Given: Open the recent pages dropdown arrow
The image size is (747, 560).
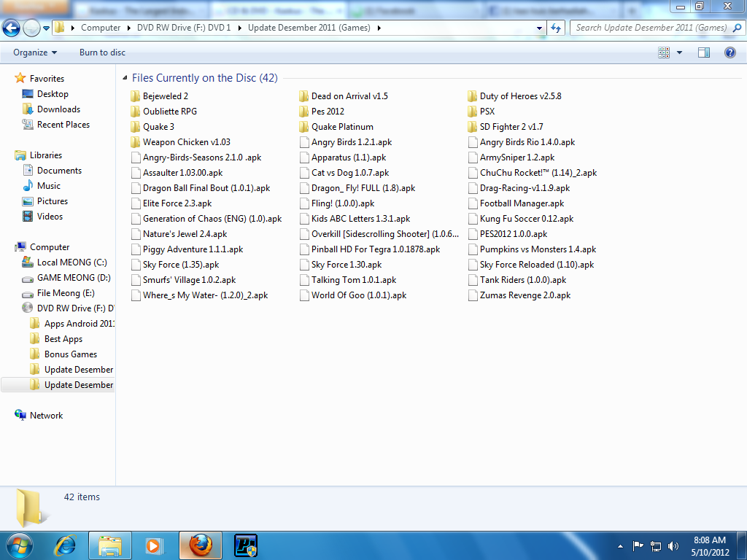Looking at the screenshot, I should [x=46, y=28].
